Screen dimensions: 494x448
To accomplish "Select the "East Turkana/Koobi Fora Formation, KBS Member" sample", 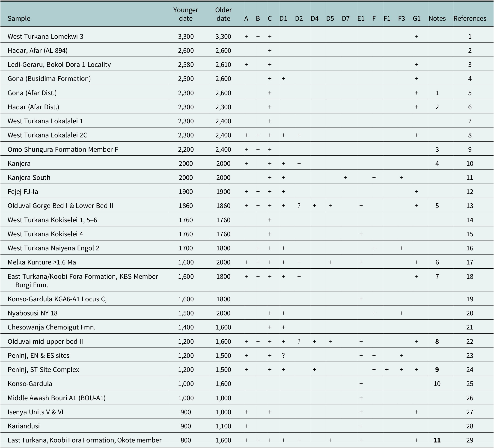I will coord(83,276).
